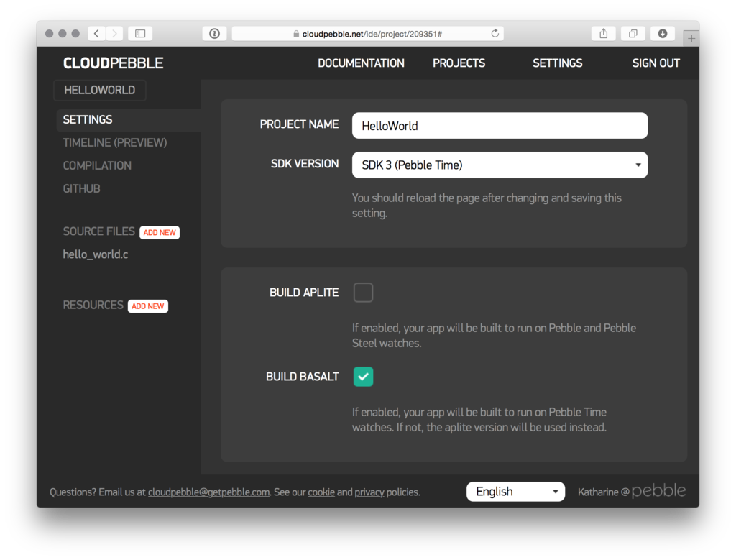The height and width of the screenshot is (560, 736).
Task: Toggle the Safari sidebar icon
Action: click(140, 33)
